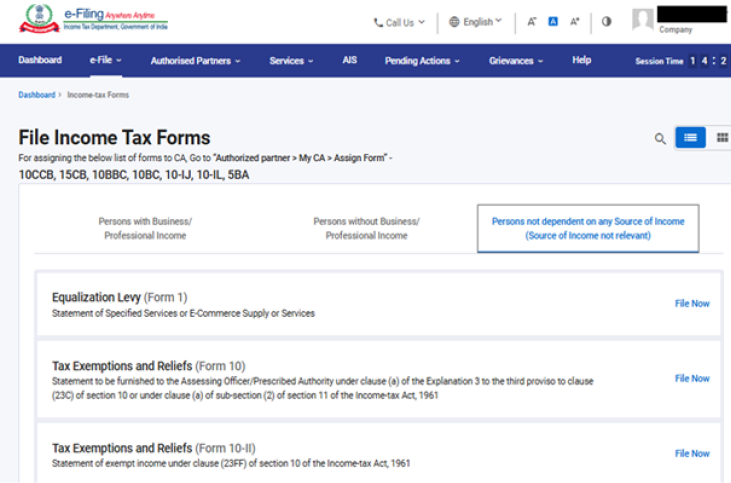Reset to default font size A

(553, 22)
